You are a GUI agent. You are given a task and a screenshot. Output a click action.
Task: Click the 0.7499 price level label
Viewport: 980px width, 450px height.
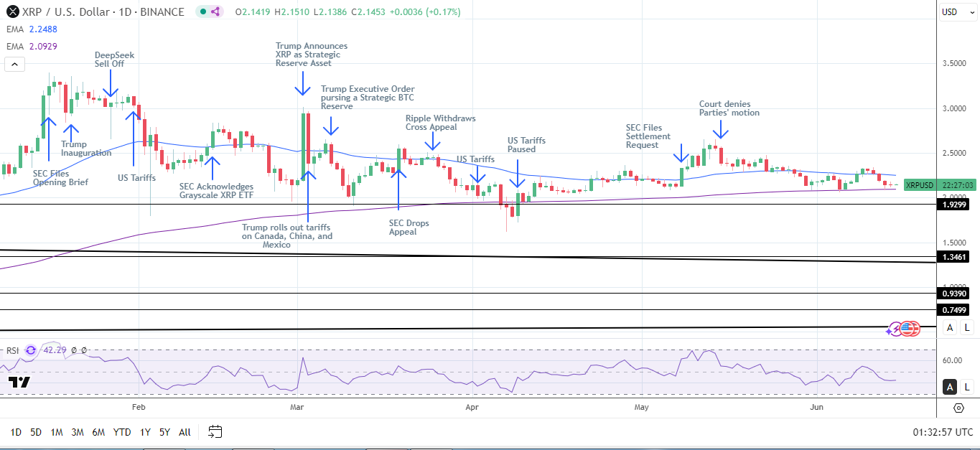[x=953, y=310]
